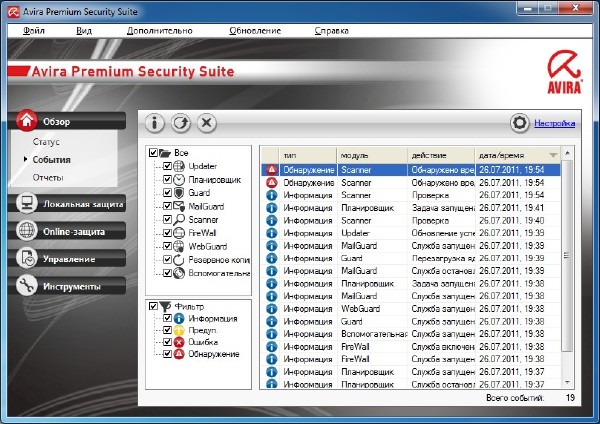The image size is (600, 424).
Task: Select the first Обнаружение Scanner event row
Action: point(410,170)
